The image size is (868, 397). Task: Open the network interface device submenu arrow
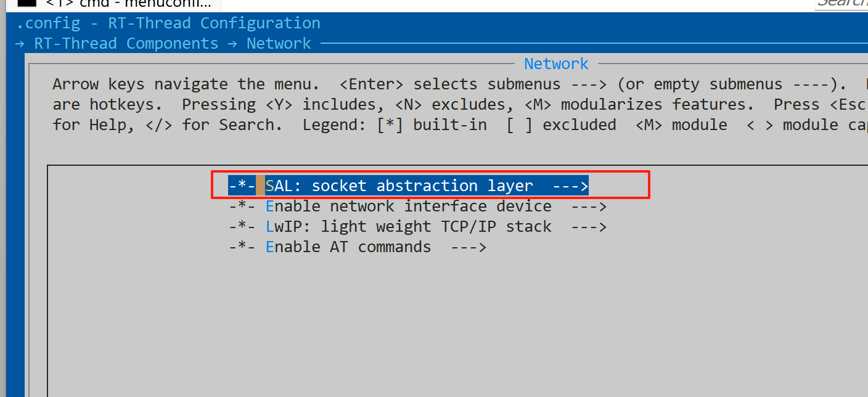click(589, 206)
